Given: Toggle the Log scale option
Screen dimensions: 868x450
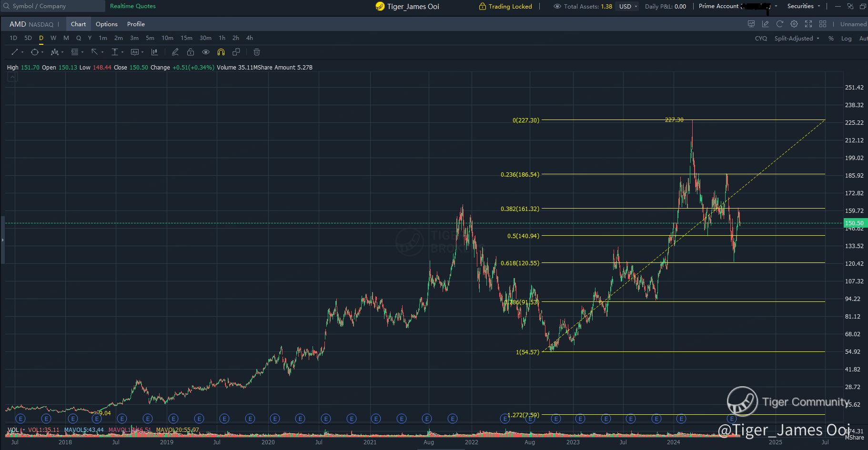Looking at the screenshot, I should click(x=846, y=38).
